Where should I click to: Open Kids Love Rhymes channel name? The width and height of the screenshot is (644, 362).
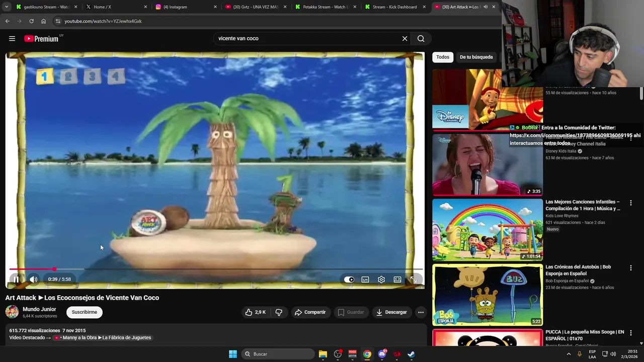pyautogui.click(x=562, y=216)
